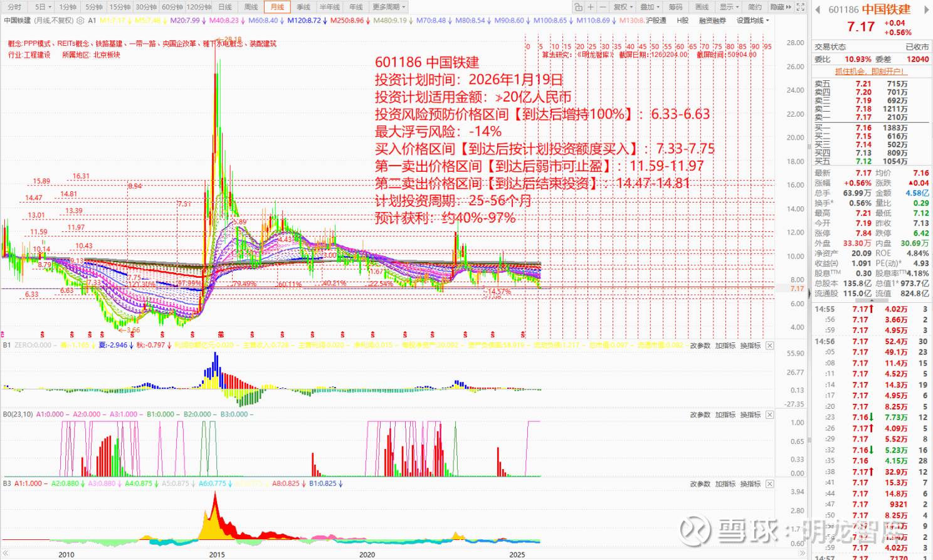Zoom in the chart with the plus icon
This screenshot has width=933, height=560.
click(591, 7)
